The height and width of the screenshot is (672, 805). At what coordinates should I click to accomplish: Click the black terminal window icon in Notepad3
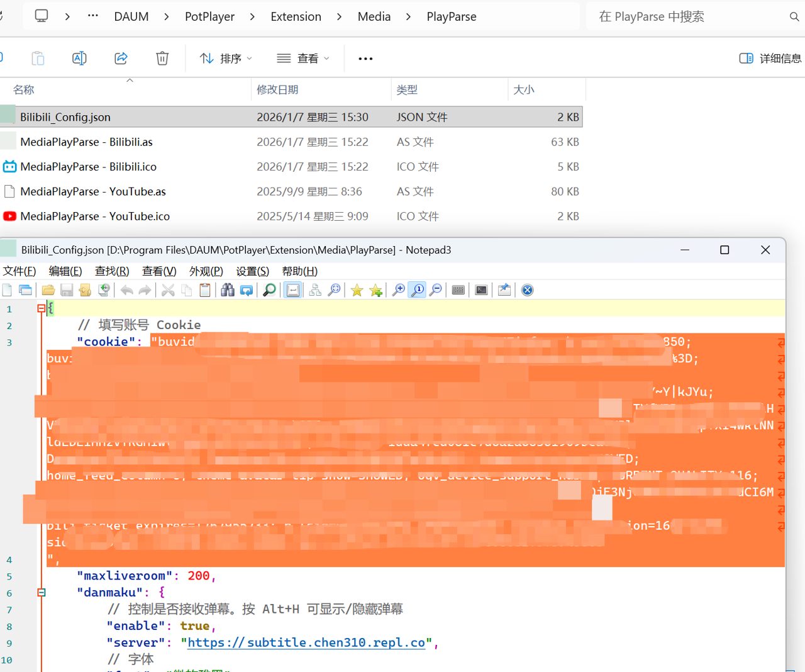click(481, 290)
